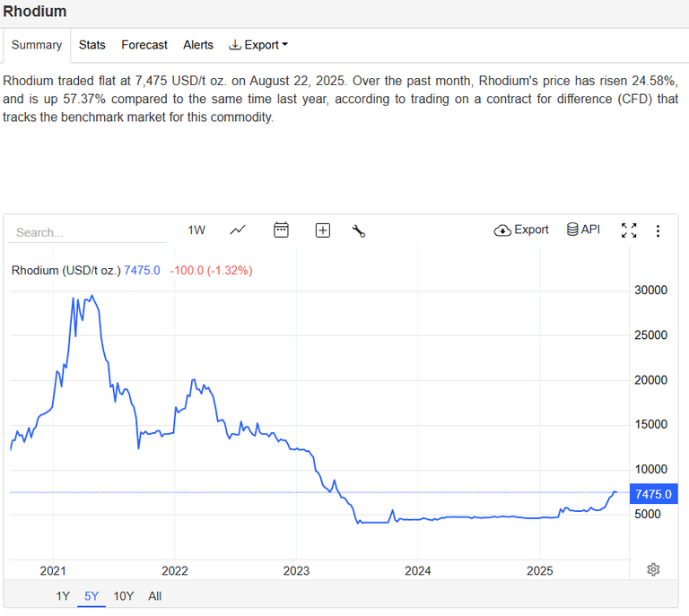Click the Rhodium page heading
Viewport: 689px width, 616px height.
[35, 12]
